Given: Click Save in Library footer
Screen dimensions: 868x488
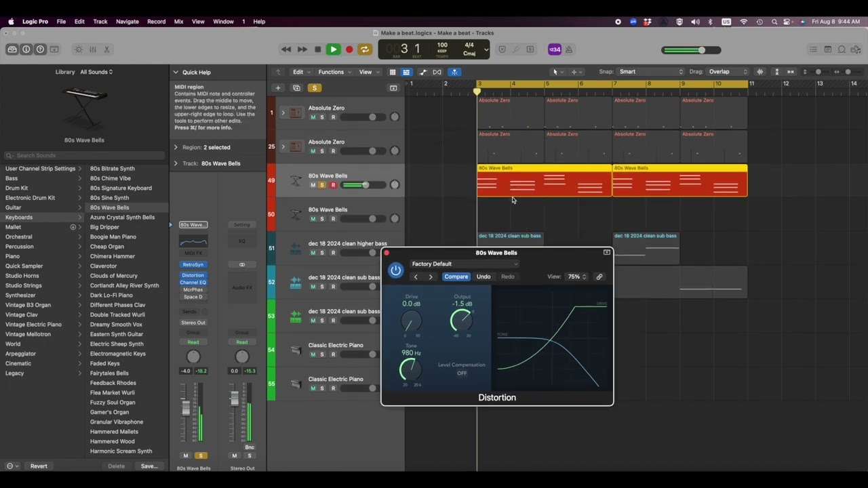Looking at the screenshot, I should pos(149,466).
